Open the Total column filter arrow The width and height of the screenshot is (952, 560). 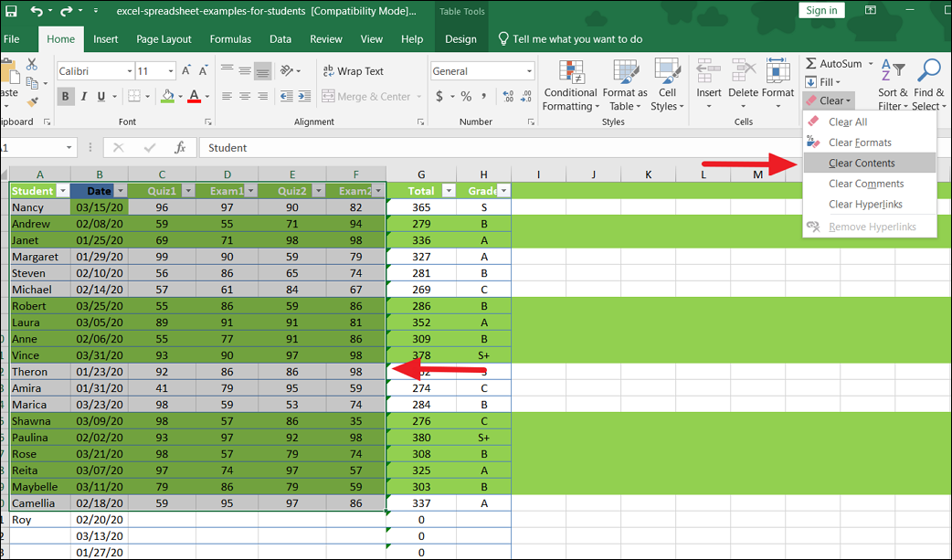449,191
